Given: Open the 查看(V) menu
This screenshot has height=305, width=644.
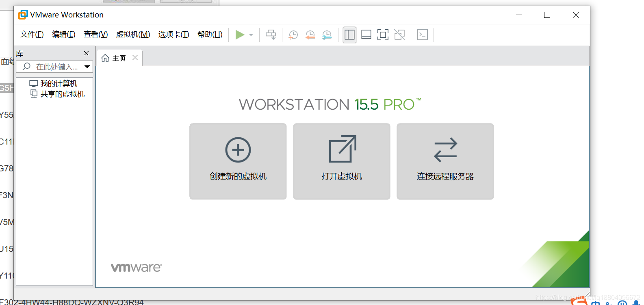Looking at the screenshot, I should click(x=96, y=35).
